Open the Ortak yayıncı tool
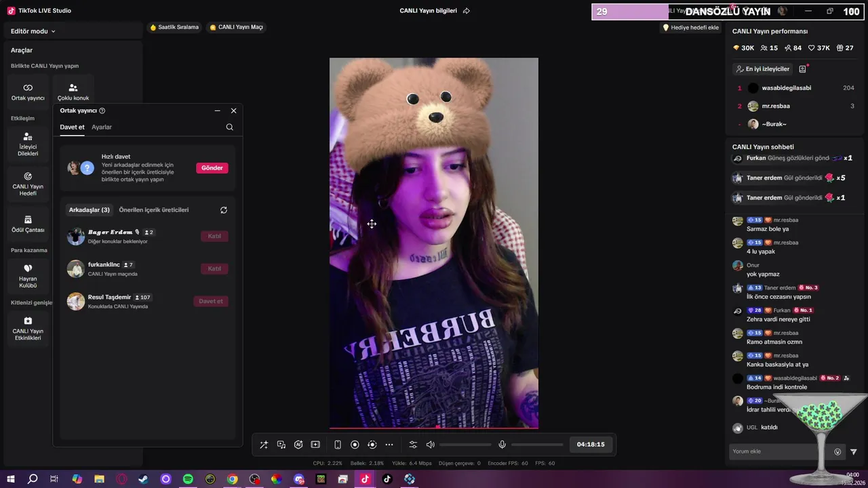 pos(28,92)
